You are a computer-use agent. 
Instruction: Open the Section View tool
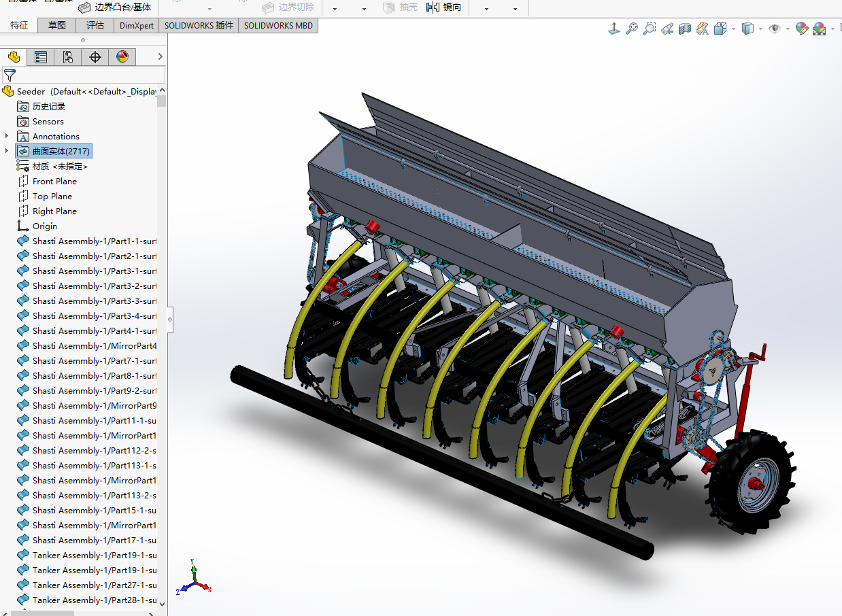[x=686, y=29]
